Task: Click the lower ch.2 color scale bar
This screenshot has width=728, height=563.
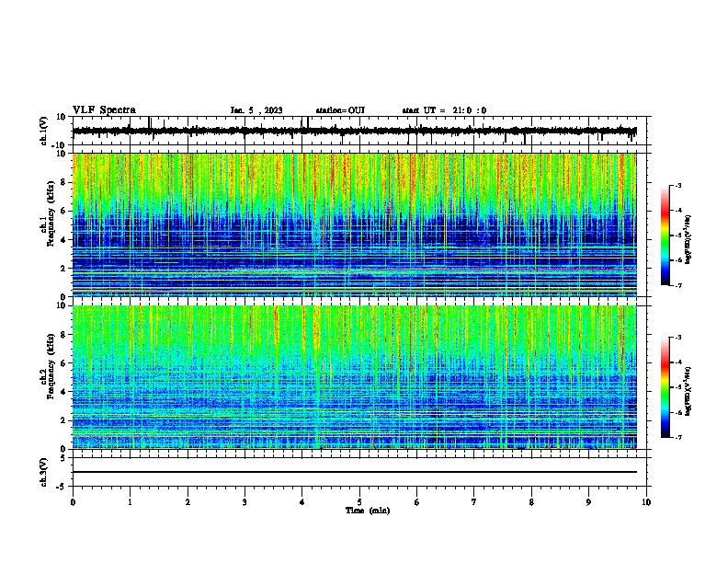Action: click(665, 387)
